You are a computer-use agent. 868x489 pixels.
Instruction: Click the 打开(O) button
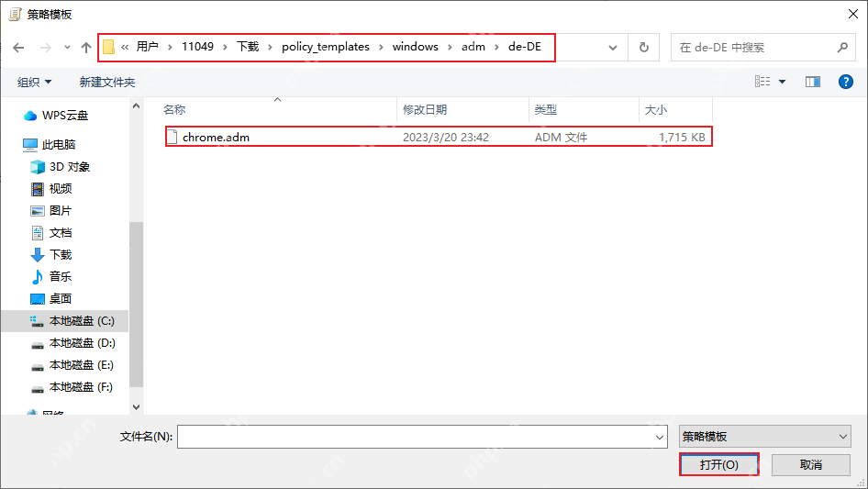click(x=719, y=464)
